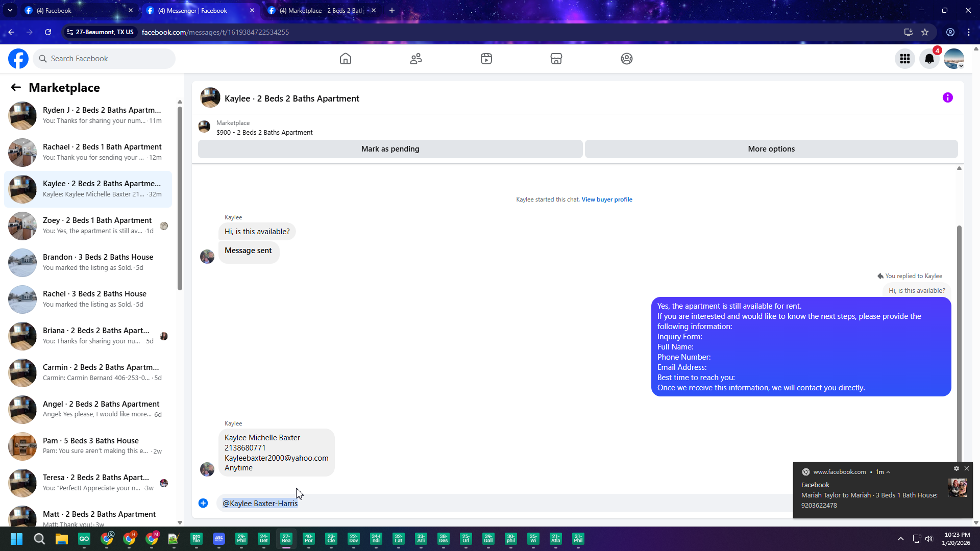Open Rachel 3 Beds 2 Baths House chat

88,299
